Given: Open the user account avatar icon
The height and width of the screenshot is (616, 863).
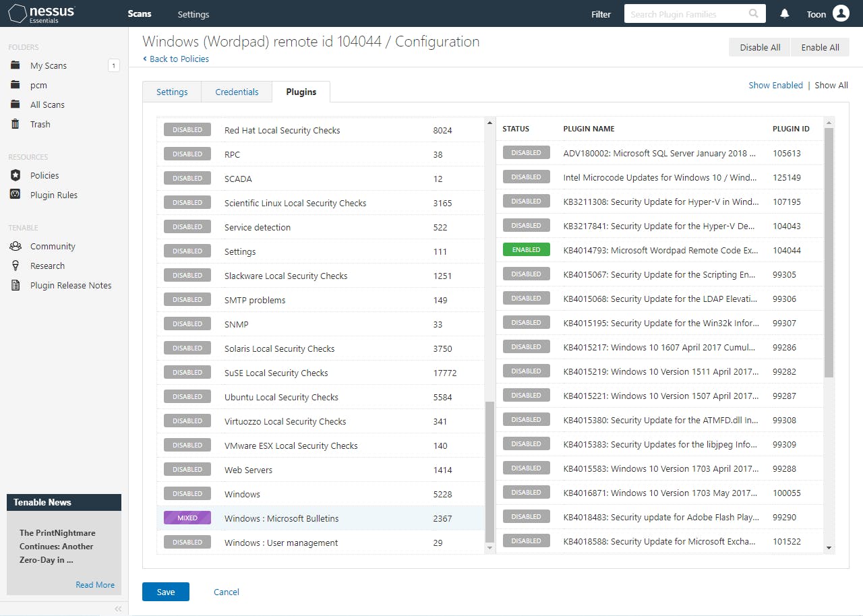Looking at the screenshot, I should [840, 13].
